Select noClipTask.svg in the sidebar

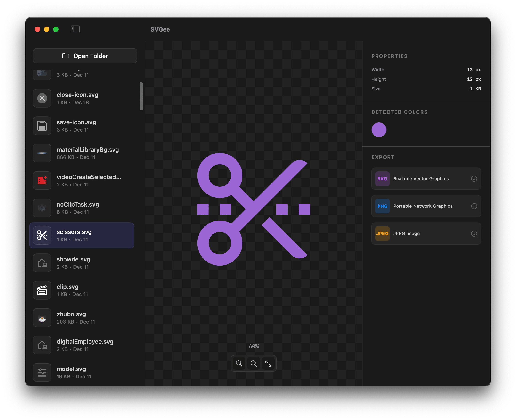pyautogui.click(x=82, y=207)
